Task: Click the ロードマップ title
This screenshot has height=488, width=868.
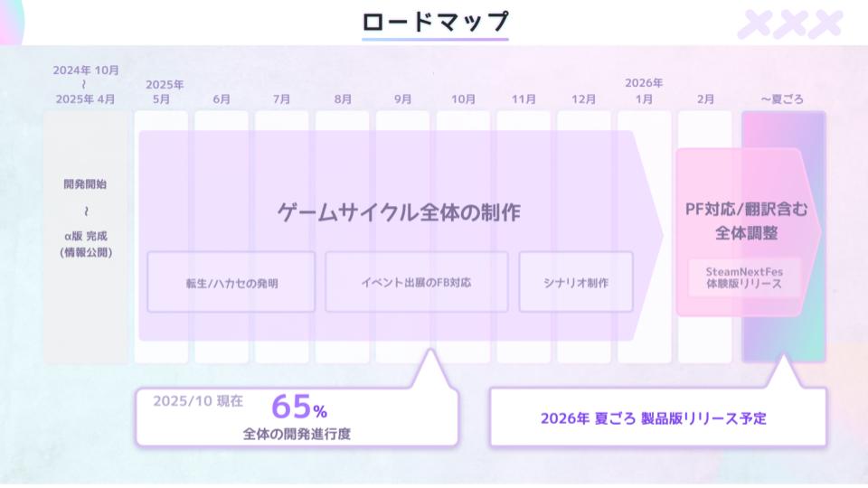Action: pos(435,22)
